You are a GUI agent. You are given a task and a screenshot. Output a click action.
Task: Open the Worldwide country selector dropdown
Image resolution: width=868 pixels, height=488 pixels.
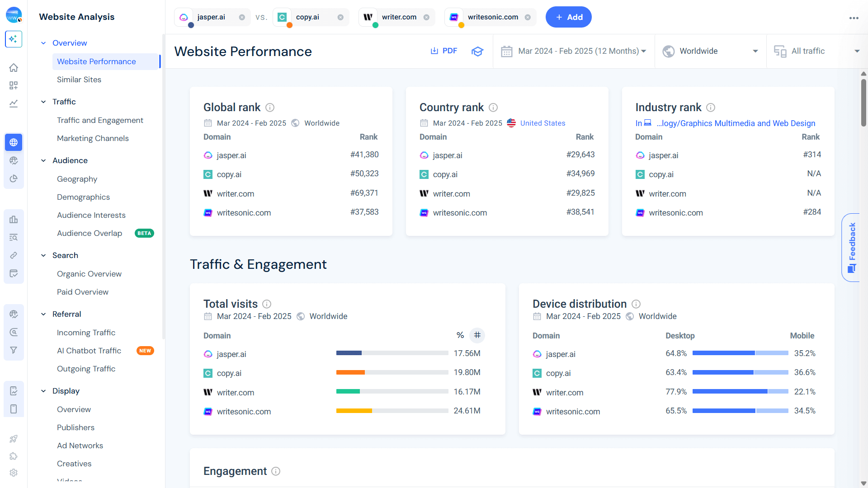coord(710,51)
